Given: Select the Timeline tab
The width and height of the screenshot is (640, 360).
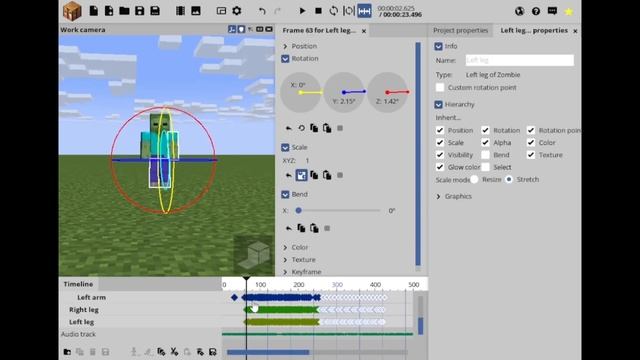Looking at the screenshot, I should 78,284.
